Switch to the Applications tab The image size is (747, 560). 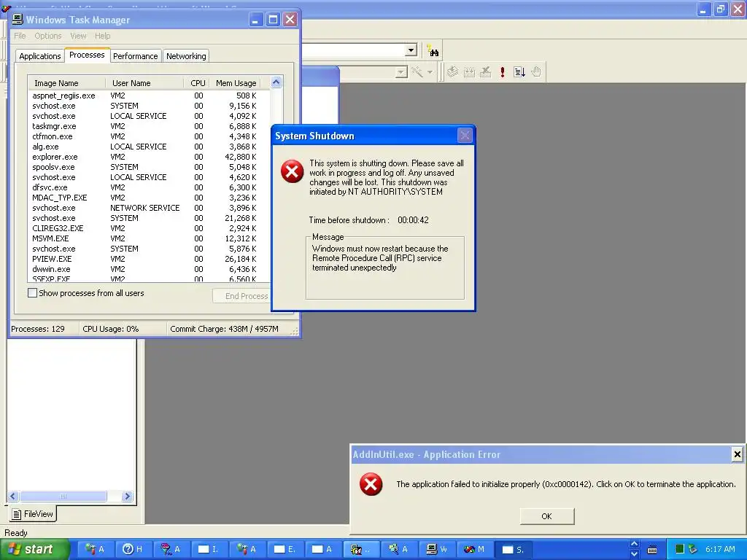[x=40, y=56]
